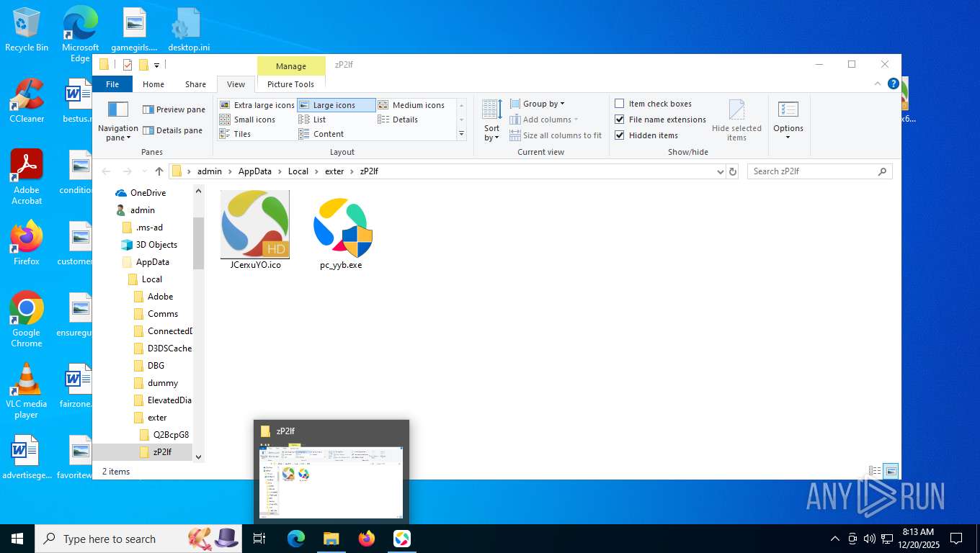The width and height of the screenshot is (980, 553).
Task: Open folder Options
Action: pyautogui.click(x=788, y=121)
